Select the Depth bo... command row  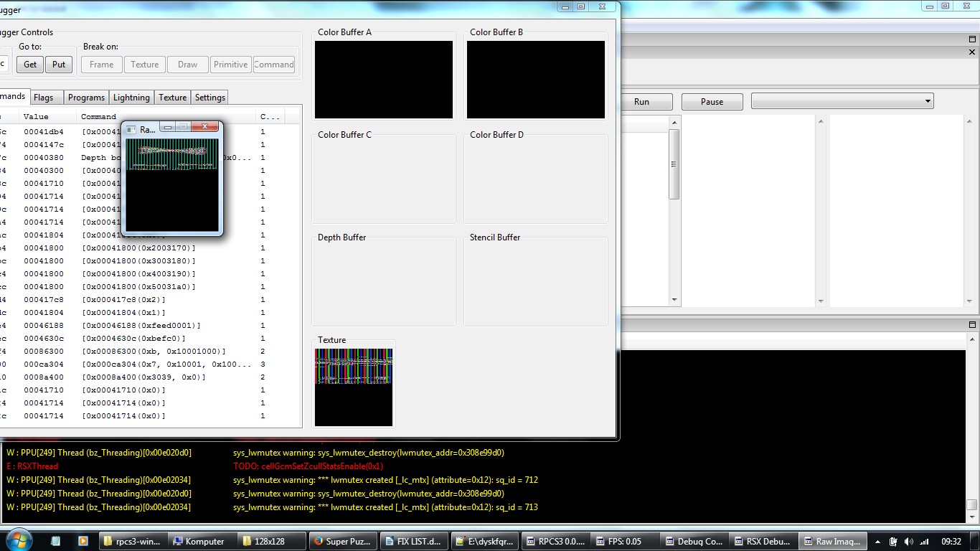coord(93,158)
